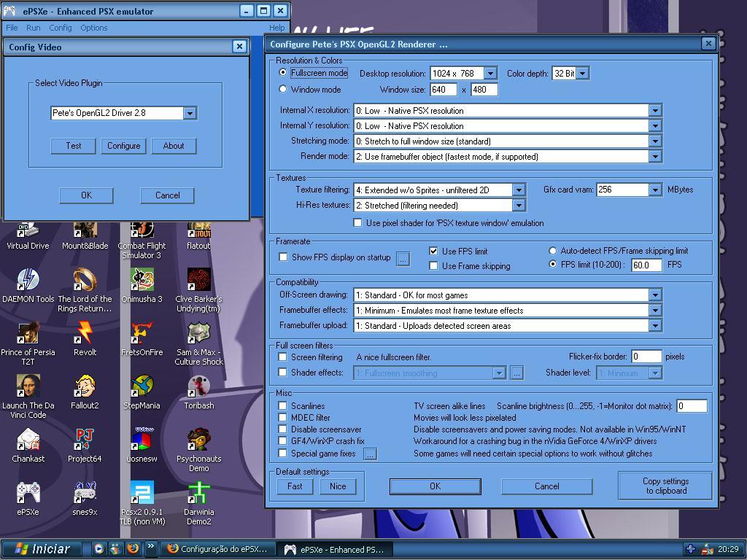Open the Pcsx2 0.9.1 TLB shortcut
The image size is (747, 560).
pyautogui.click(x=142, y=504)
